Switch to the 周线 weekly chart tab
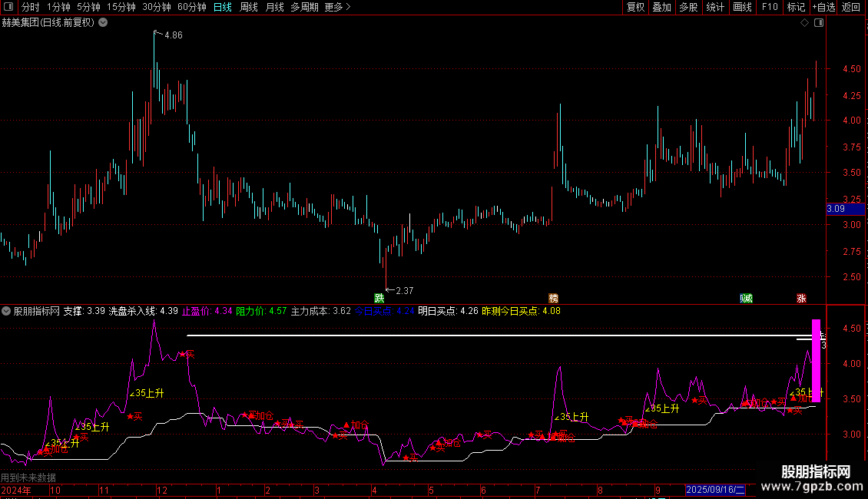The image size is (868, 499). (249, 8)
